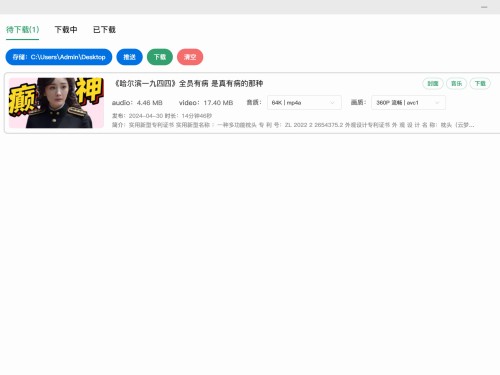Click the green 下载 all button
Screen dimensions: 500x375
tap(160, 57)
